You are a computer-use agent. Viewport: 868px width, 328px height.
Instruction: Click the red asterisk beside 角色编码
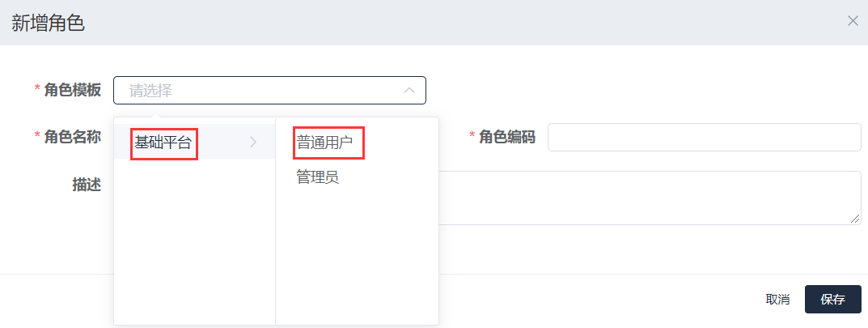(472, 138)
